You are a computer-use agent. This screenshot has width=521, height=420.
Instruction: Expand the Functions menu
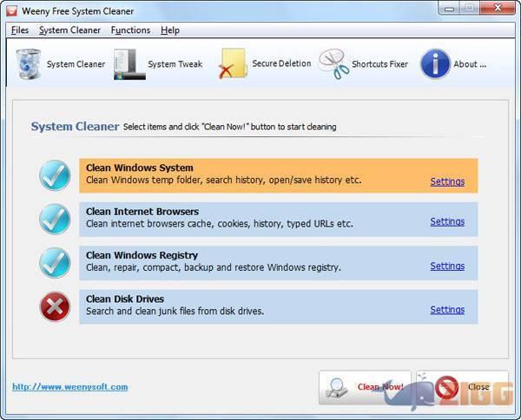pos(130,30)
